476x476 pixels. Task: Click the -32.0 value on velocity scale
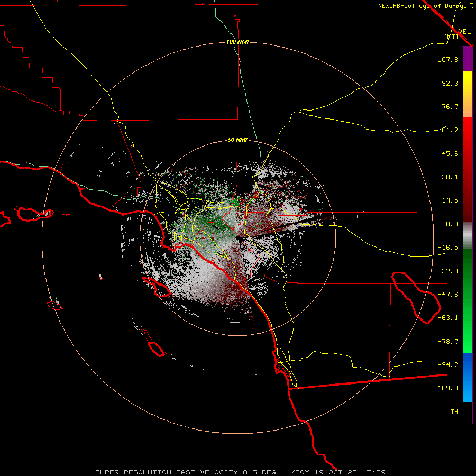[448, 271]
